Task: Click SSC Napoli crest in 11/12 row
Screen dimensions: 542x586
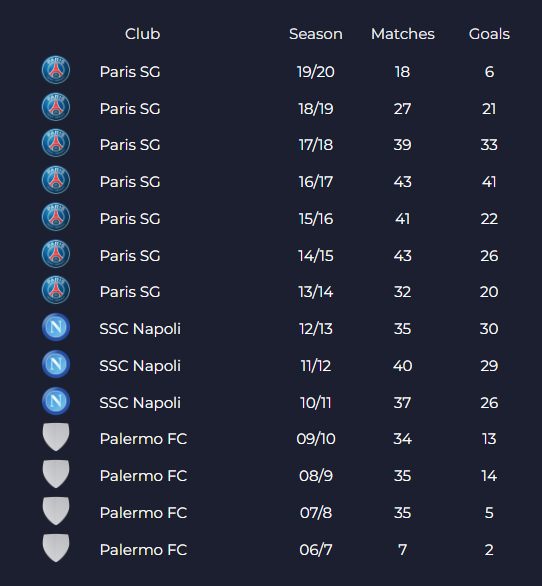Action: coord(56,364)
